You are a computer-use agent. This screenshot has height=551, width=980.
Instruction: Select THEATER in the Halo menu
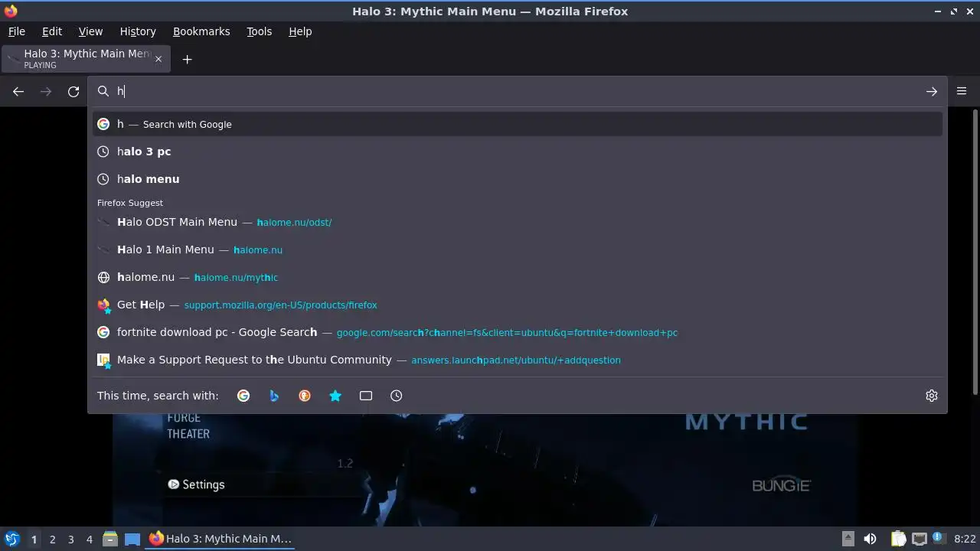(x=188, y=434)
